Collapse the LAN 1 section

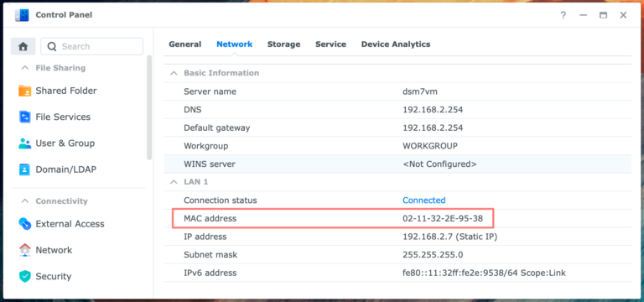pyautogui.click(x=174, y=181)
